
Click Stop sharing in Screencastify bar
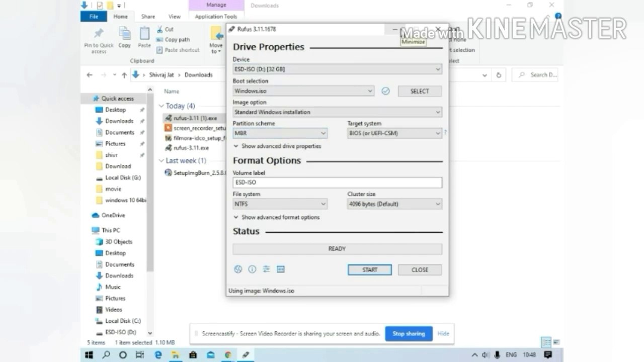409,333
